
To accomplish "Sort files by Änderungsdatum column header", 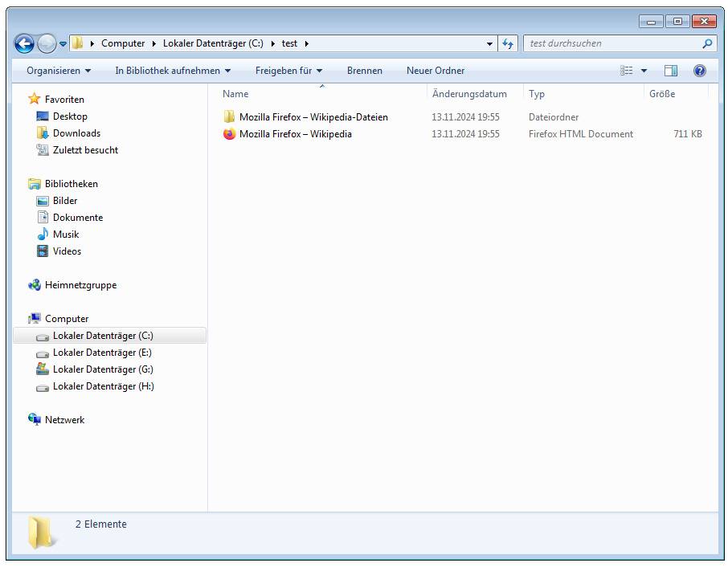I will [x=469, y=94].
